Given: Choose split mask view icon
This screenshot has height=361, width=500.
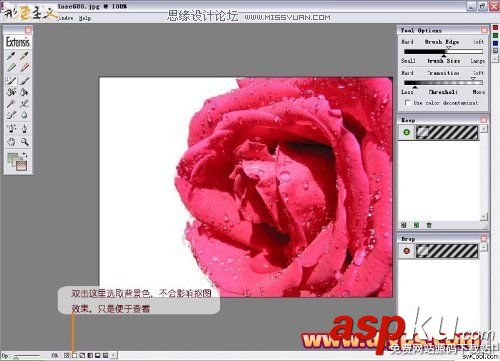Looking at the screenshot, I should pyautogui.click(x=90, y=356).
